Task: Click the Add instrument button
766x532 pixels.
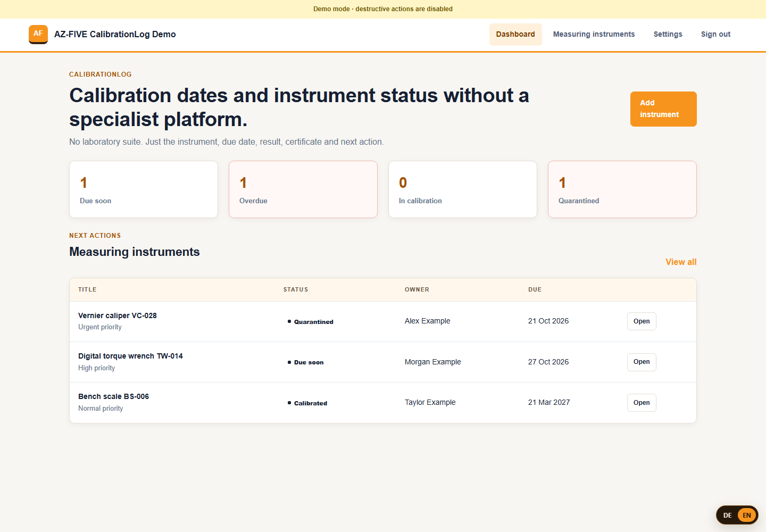Action: tap(663, 109)
